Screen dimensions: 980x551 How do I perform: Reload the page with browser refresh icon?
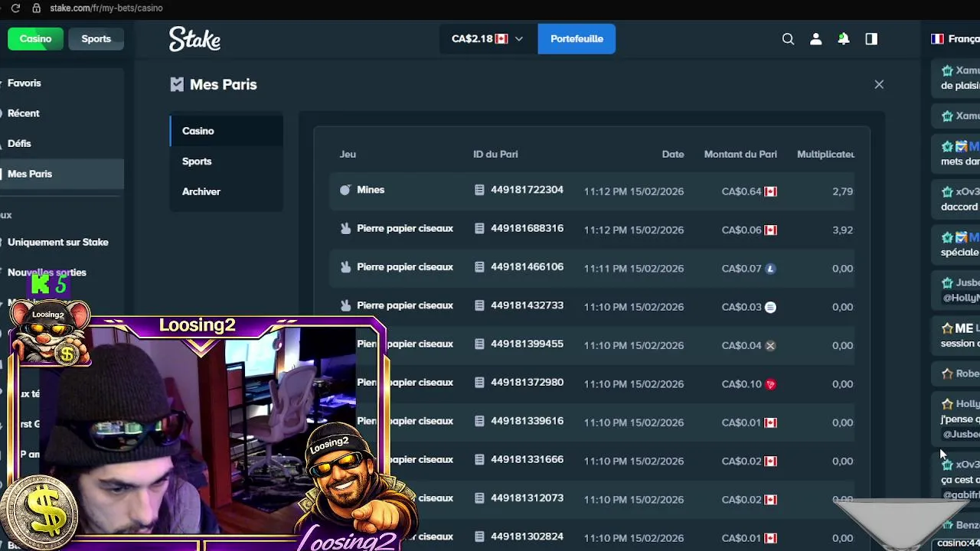(x=15, y=8)
